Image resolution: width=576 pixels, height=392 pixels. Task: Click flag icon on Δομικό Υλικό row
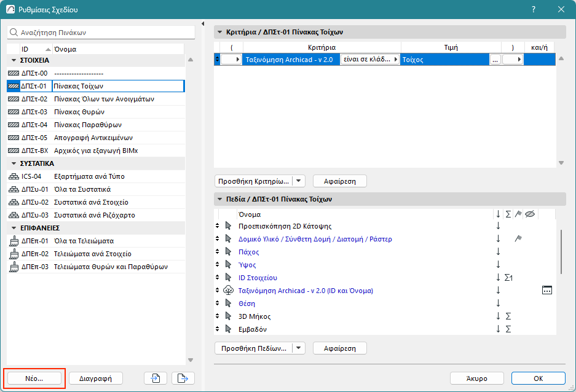click(x=518, y=239)
